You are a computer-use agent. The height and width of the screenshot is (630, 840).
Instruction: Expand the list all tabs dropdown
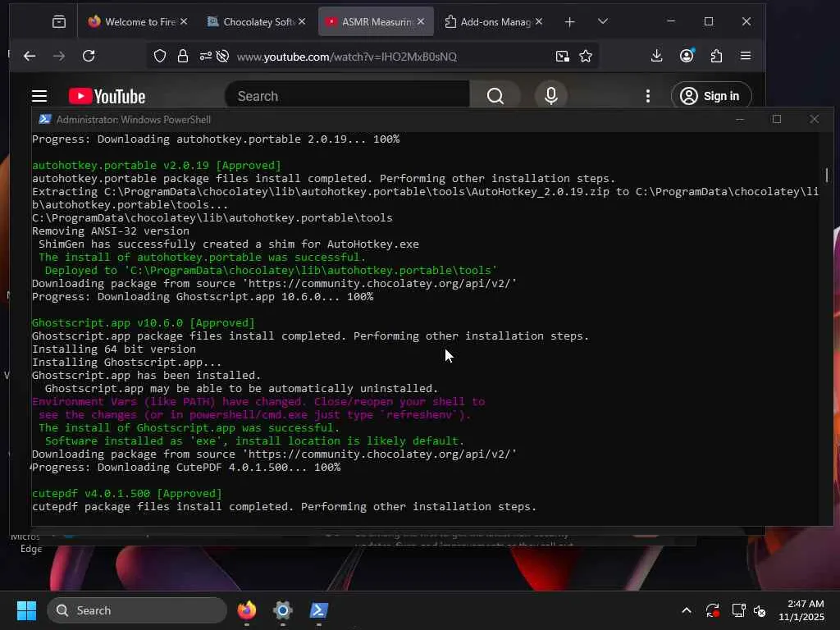(x=603, y=21)
